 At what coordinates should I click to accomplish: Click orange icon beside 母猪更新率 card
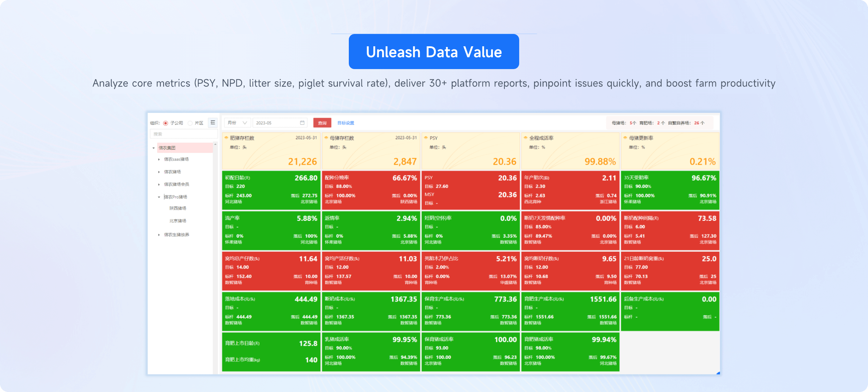click(x=625, y=138)
